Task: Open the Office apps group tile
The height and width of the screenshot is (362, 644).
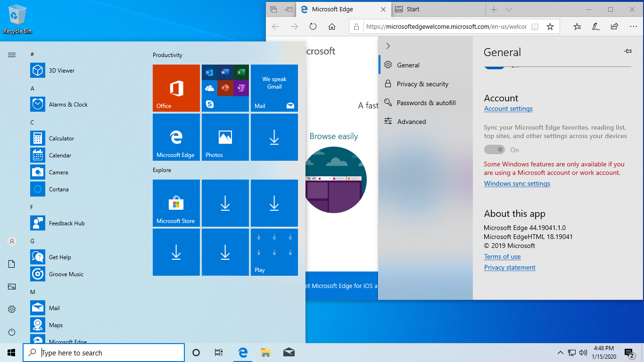Action: 225,88
